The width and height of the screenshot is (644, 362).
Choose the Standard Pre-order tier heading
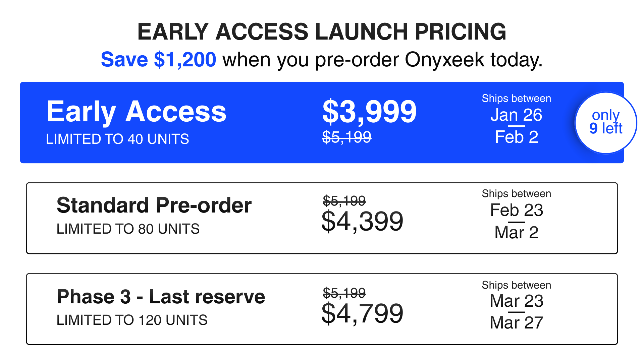point(154,205)
